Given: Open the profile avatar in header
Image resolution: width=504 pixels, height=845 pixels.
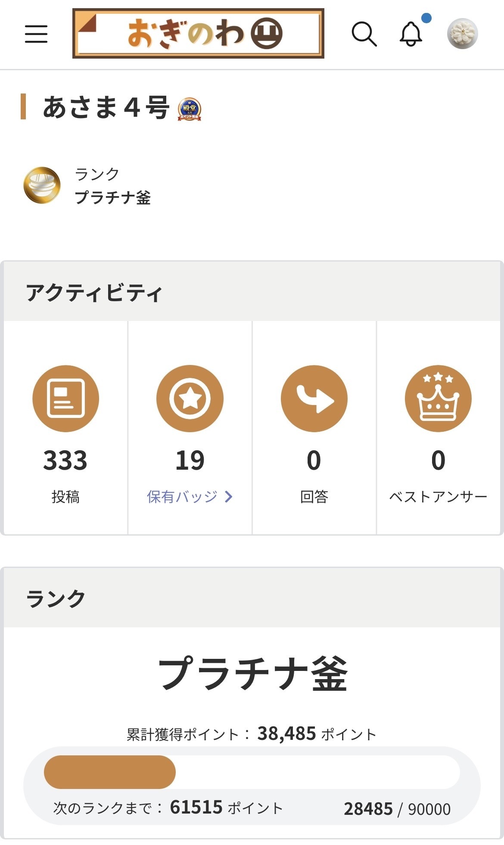Looking at the screenshot, I should (463, 34).
